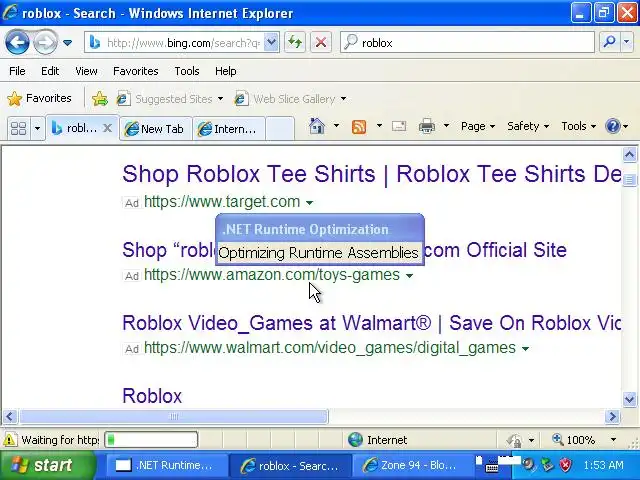Switch to the New Tab tab
Viewport: 640px width, 480px height.
(155, 129)
